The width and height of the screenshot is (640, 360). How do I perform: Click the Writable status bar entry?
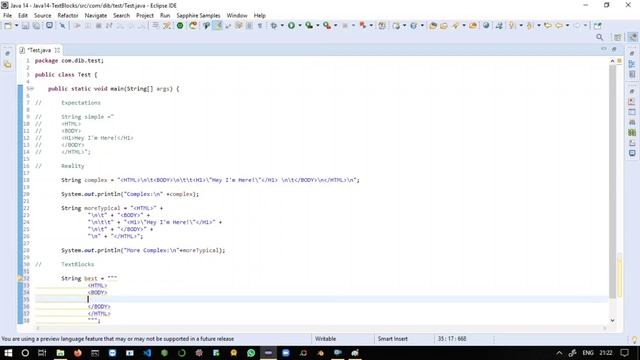click(x=325, y=339)
